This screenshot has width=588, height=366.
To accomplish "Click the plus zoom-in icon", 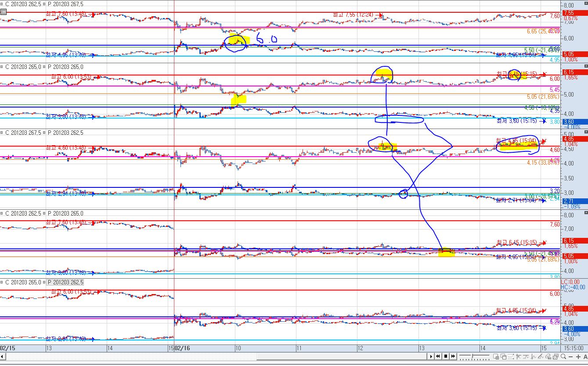I will click(578, 357).
